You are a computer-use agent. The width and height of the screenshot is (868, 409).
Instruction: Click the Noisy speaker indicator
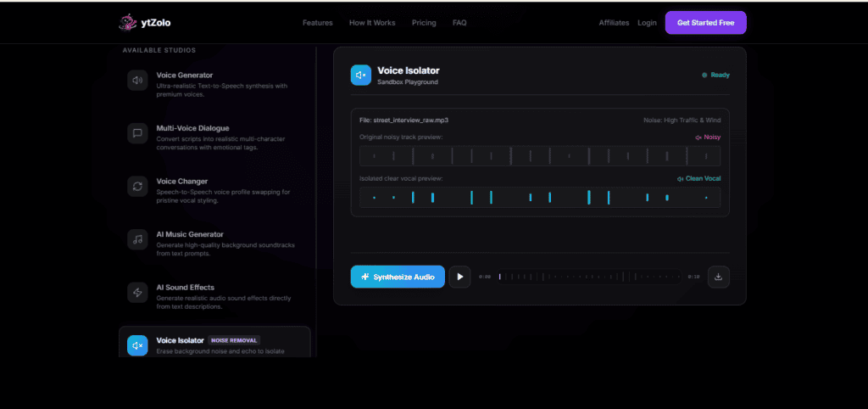coord(698,137)
